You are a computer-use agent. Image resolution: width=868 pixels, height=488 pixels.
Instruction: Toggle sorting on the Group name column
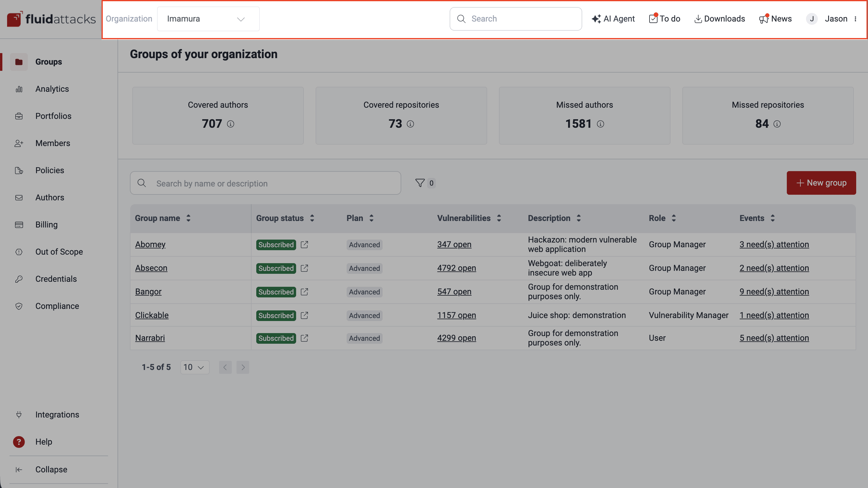coord(188,218)
